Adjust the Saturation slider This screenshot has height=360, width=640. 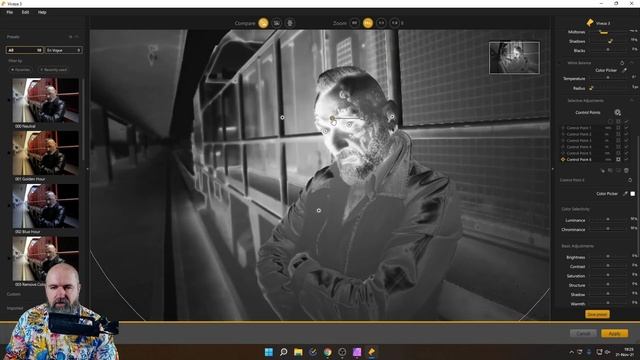point(608,276)
